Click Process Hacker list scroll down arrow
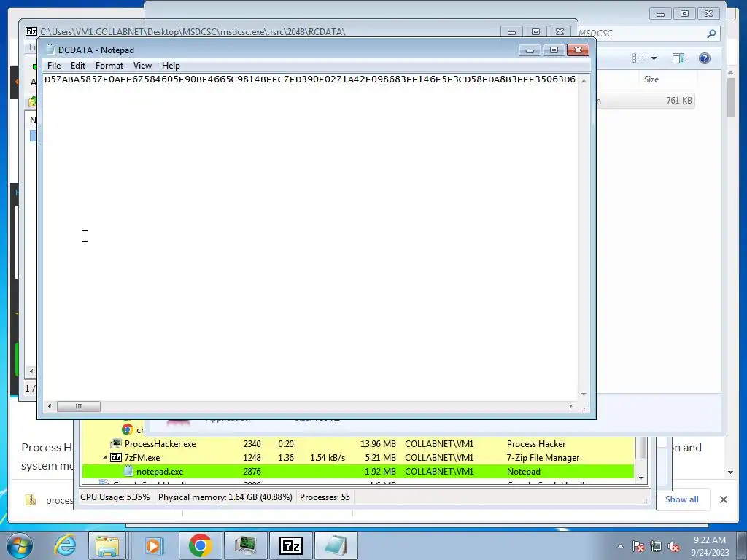Viewport: 747px width, 560px height. point(641,478)
